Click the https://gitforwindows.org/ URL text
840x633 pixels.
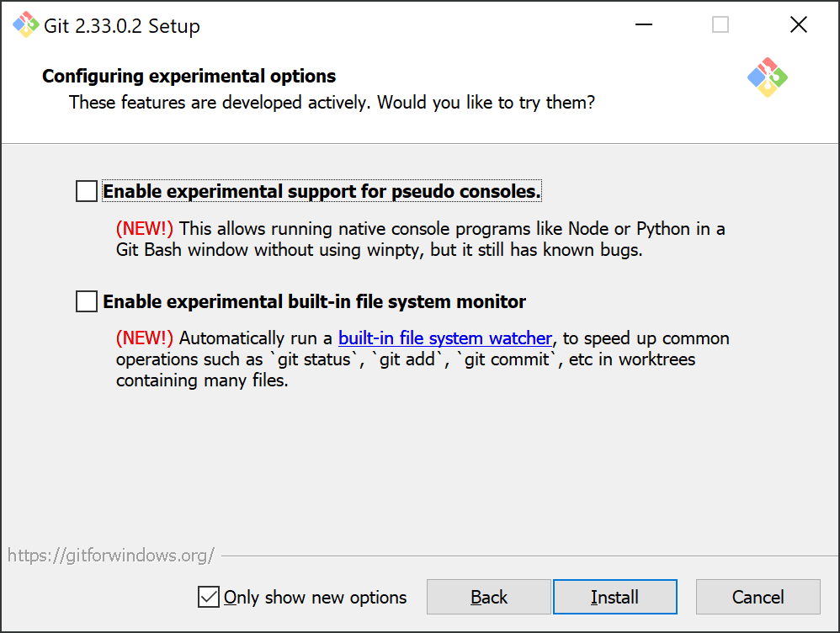(x=111, y=556)
